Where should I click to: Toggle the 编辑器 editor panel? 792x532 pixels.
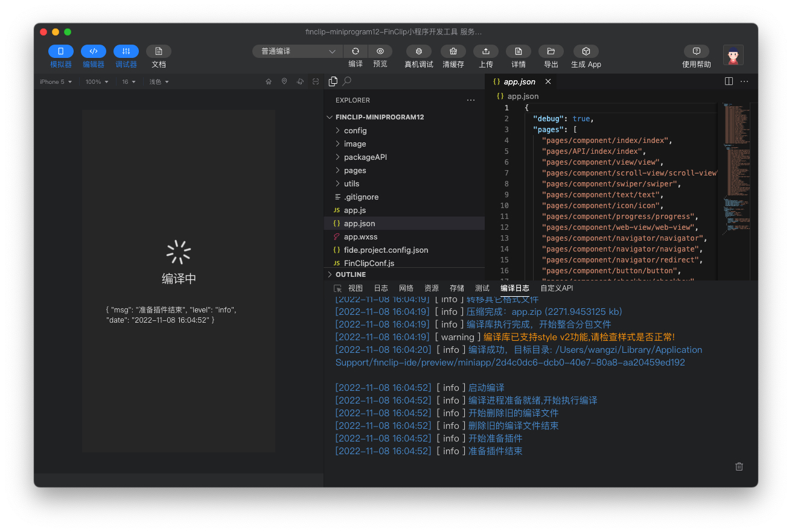click(94, 52)
